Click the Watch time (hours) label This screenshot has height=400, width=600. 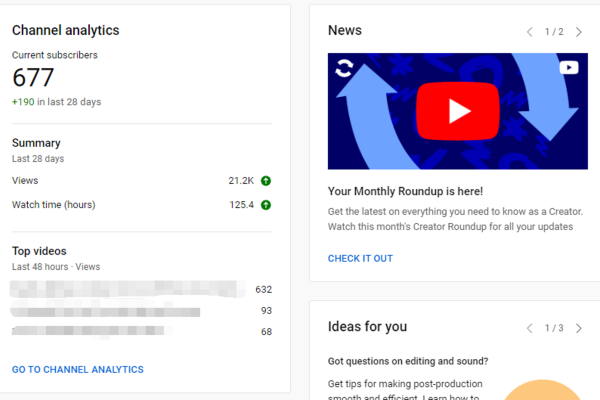pyautogui.click(x=54, y=205)
